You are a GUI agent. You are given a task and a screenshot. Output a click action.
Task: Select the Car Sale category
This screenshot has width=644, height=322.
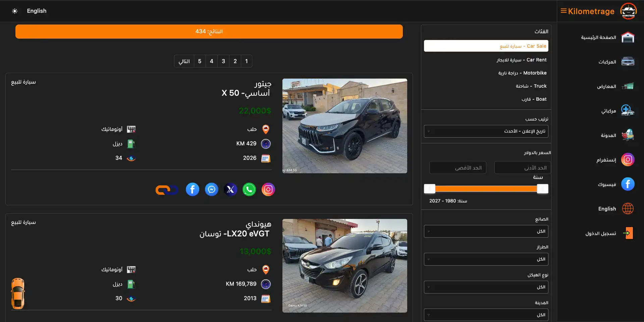(486, 46)
